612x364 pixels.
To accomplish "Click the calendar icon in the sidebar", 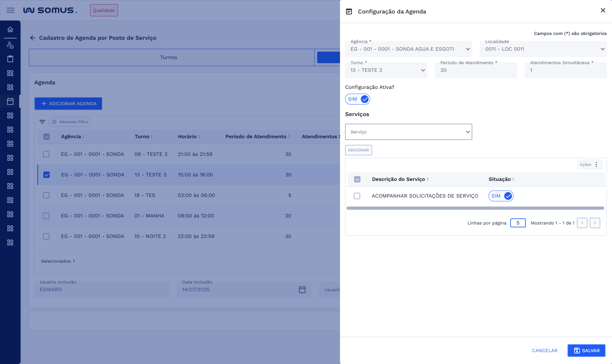I will [x=10, y=101].
